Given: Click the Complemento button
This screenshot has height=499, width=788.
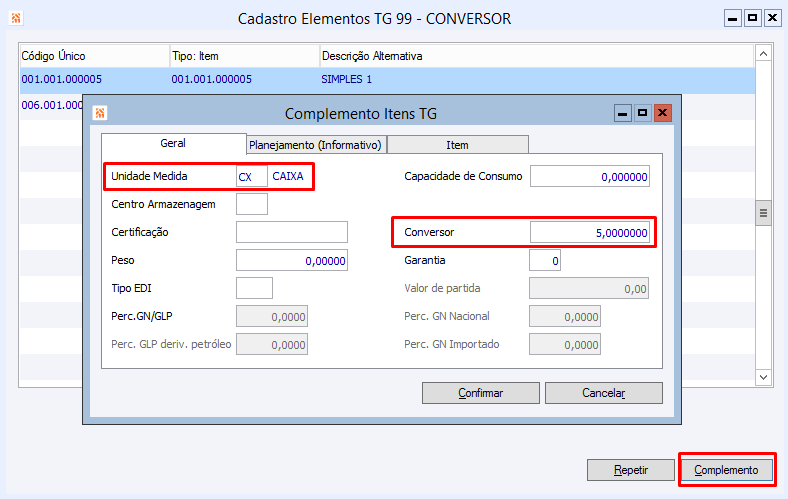Looking at the screenshot, I should pos(726,470).
